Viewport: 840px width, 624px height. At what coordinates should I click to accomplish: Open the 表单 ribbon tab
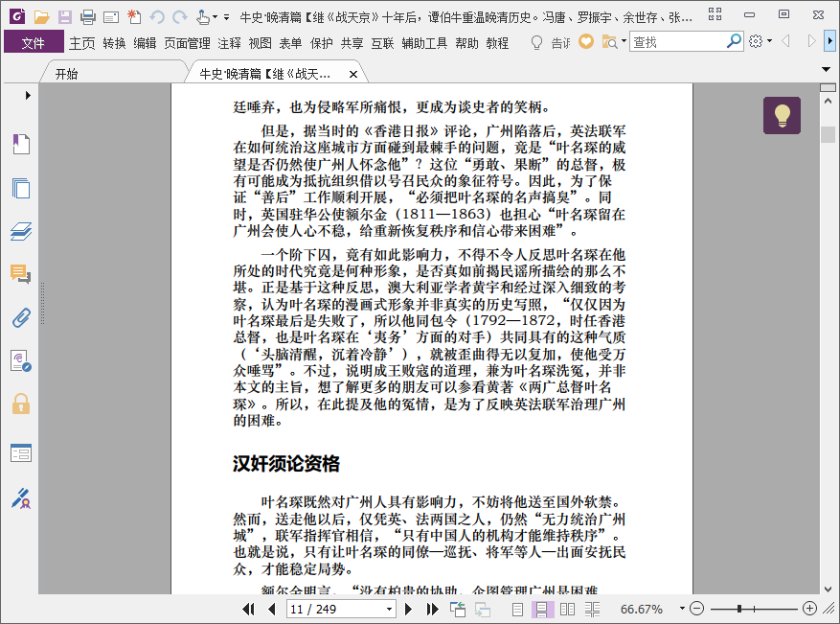290,43
